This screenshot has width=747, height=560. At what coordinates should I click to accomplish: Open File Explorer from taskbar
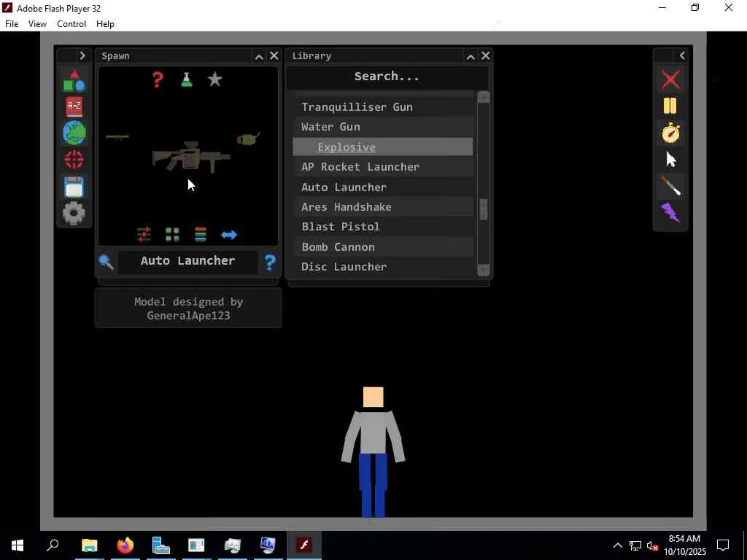(90, 545)
